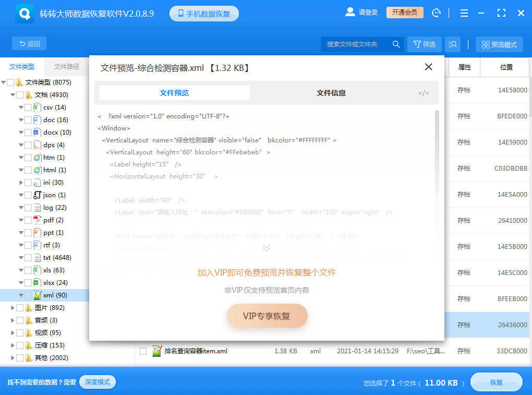The image size is (532, 395).
Task: Collapse the 文档 tree node
Action: [x=13, y=95]
